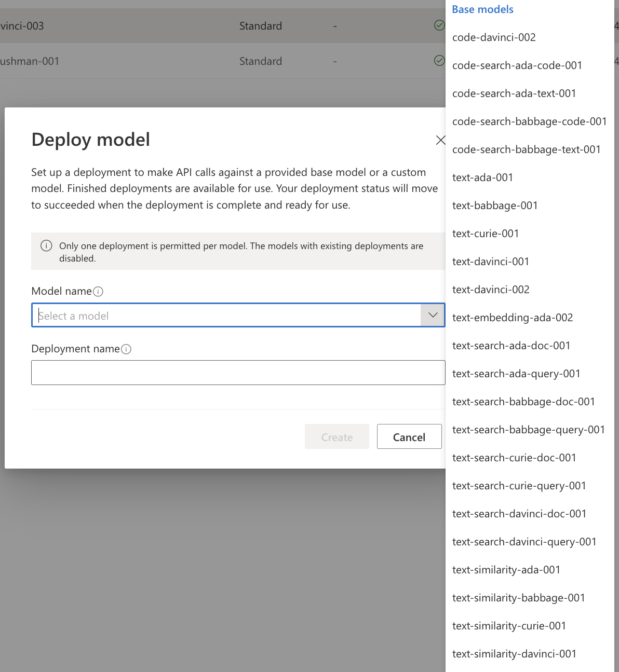Click the green success check in davinci-003 row
The width and height of the screenshot is (619, 672).
click(x=439, y=25)
